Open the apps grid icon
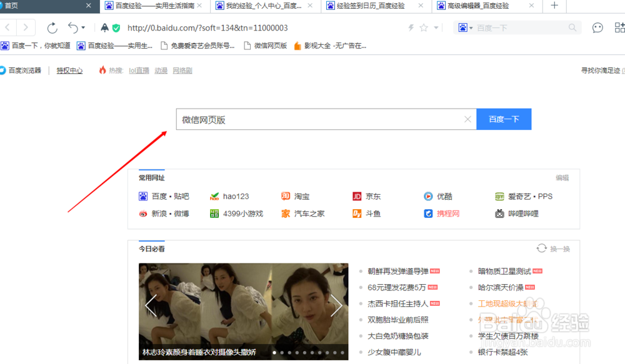625x364 pixels. click(620, 27)
